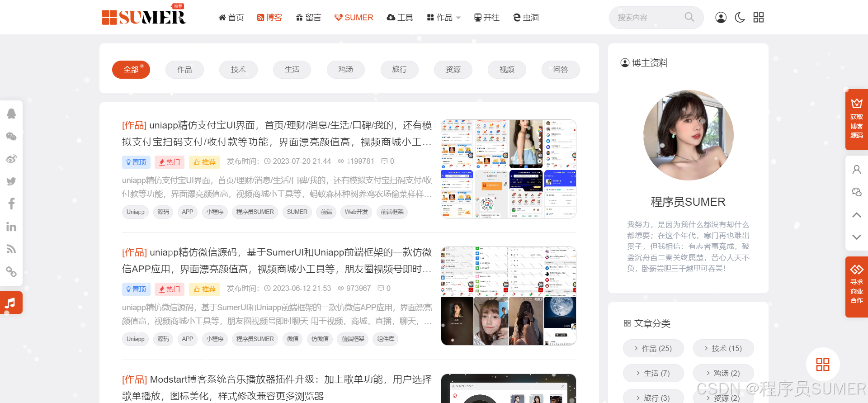Share via the Twitter bird icon
Image resolution: width=868 pixels, height=403 pixels.
11,181
